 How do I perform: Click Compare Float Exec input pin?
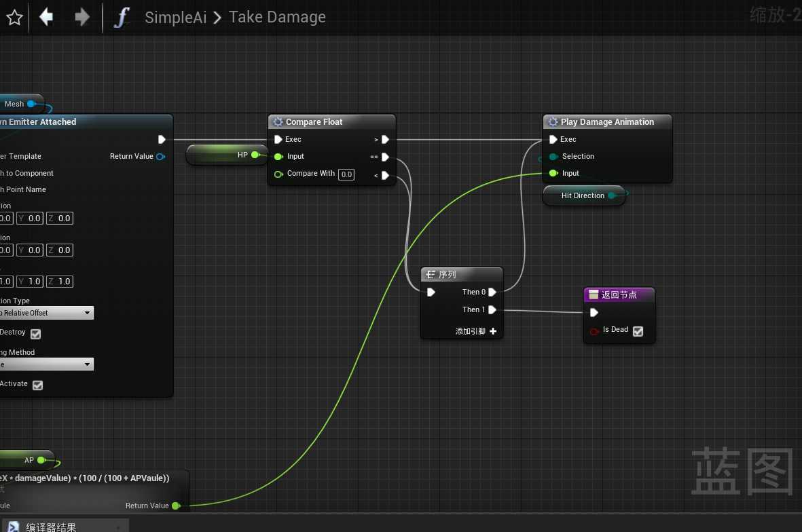(278, 139)
